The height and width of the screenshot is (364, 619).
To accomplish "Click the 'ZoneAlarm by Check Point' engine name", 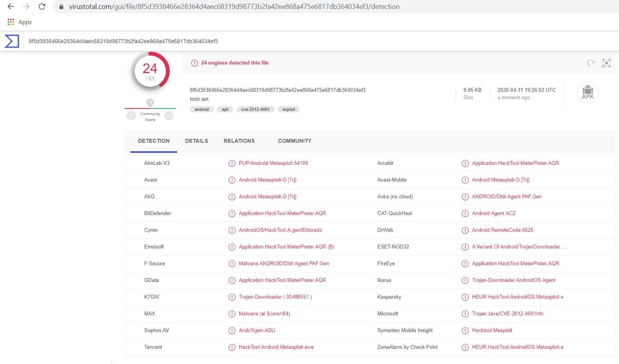I will [407, 347].
